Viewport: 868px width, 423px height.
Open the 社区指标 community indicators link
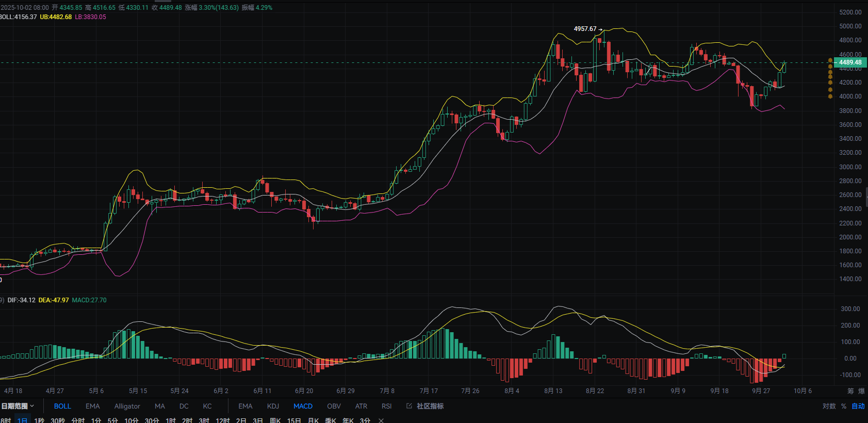[x=425, y=406]
